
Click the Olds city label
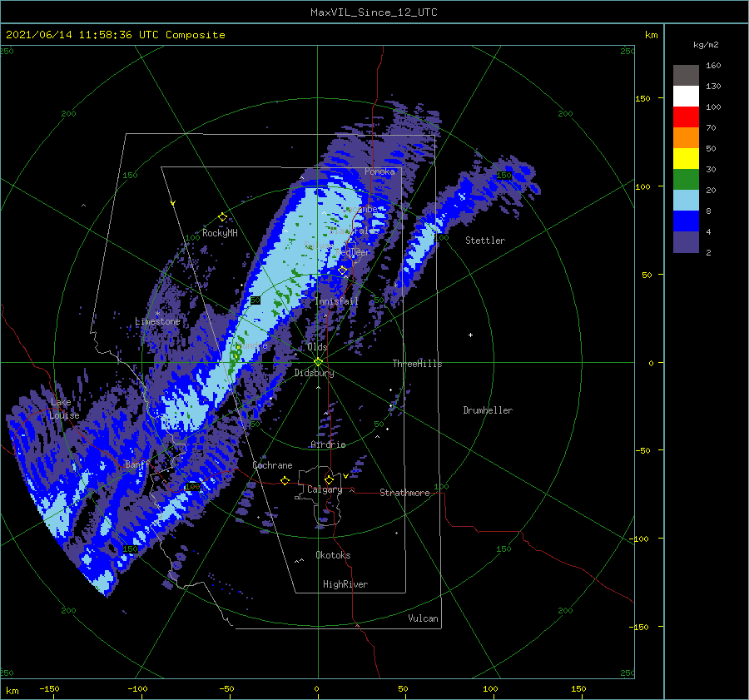coord(318,347)
